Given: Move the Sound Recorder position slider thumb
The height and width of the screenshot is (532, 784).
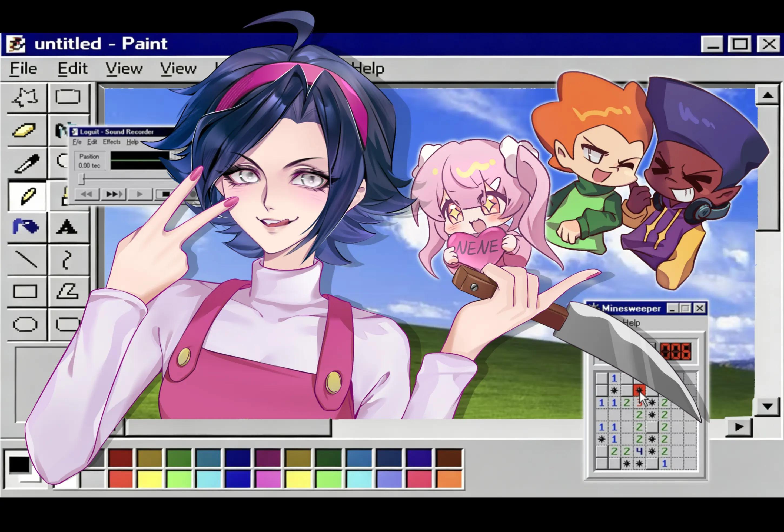Looking at the screenshot, I should pyautogui.click(x=81, y=179).
